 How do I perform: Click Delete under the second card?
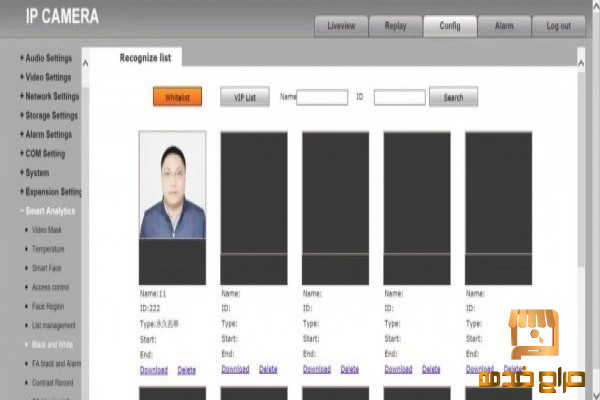pyautogui.click(x=268, y=369)
